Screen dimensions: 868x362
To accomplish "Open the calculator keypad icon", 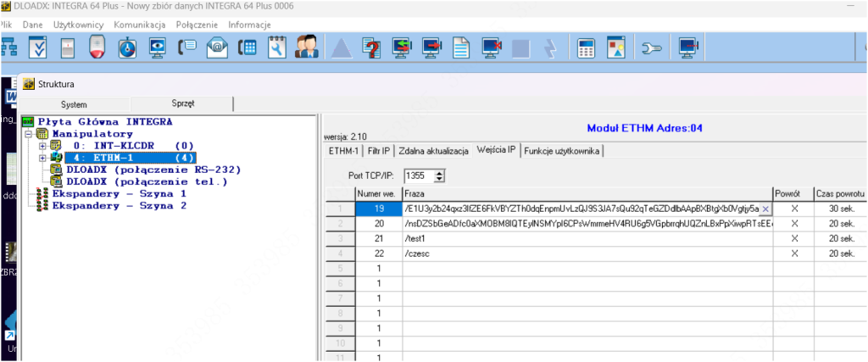I will click(586, 47).
